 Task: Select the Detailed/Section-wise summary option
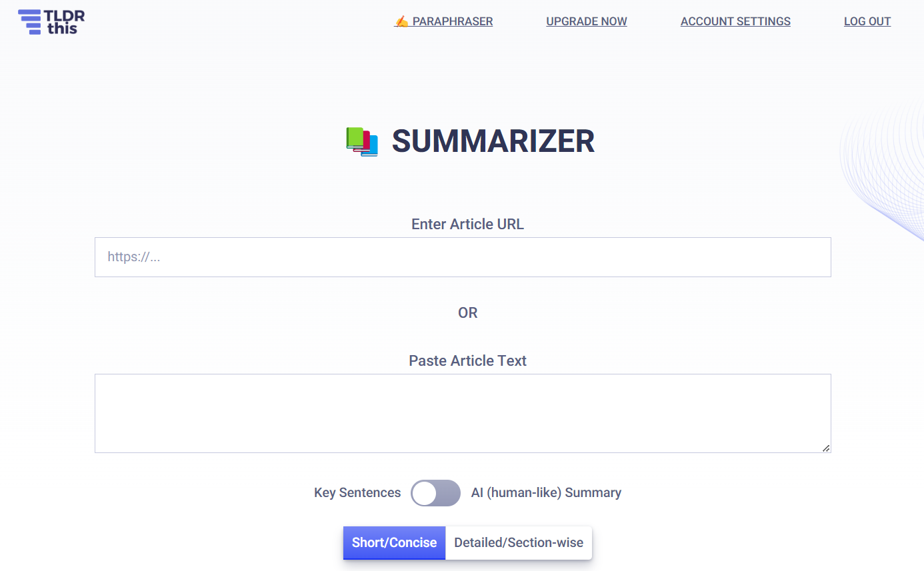coord(519,542)
